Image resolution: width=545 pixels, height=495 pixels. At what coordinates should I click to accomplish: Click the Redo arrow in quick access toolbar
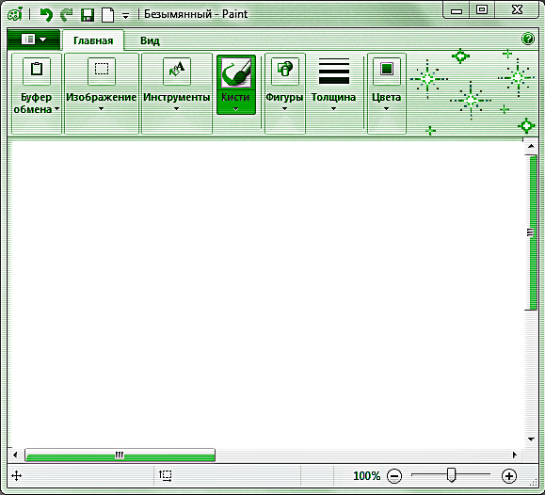click(66, 15)
